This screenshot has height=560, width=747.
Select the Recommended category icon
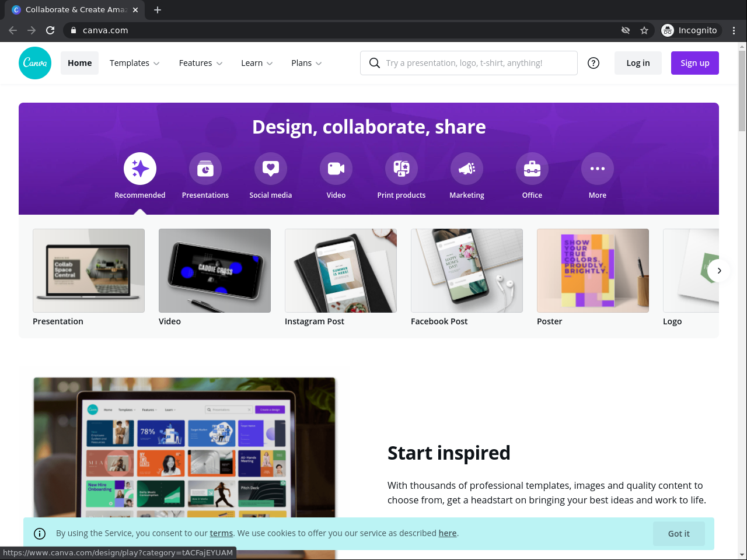(140, 169)
